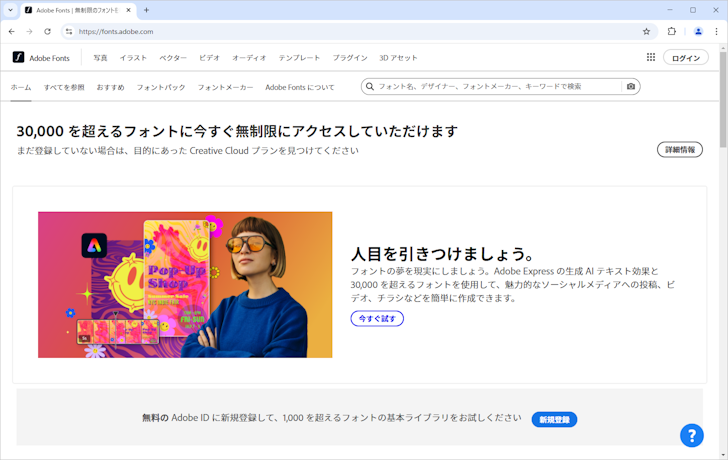Click the Adobe Fonts wordmark link

[49, 58]
